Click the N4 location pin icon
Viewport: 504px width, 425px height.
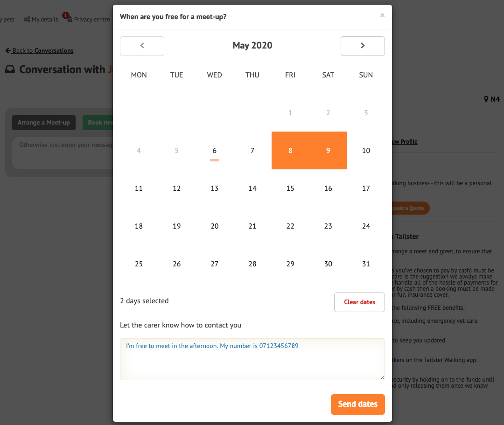[x=486, y=99]
